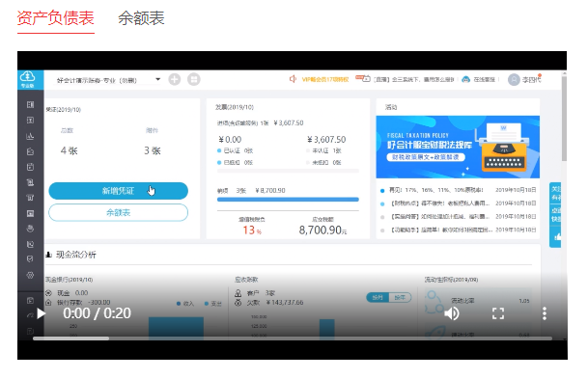Image resolution: width=588 pixels, height=379 pixels.
Task: Toggle the 支出 legend item
Action: coord(213,304)
